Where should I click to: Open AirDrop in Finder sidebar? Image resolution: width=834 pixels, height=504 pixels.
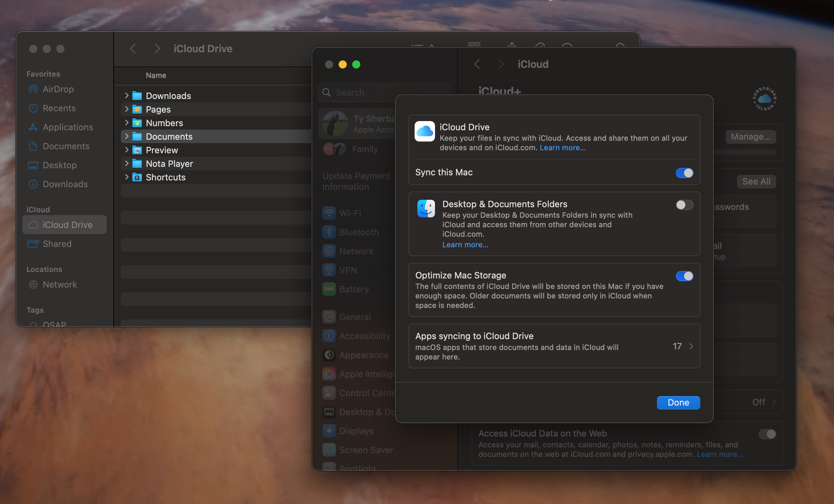(x=64, y=89)
